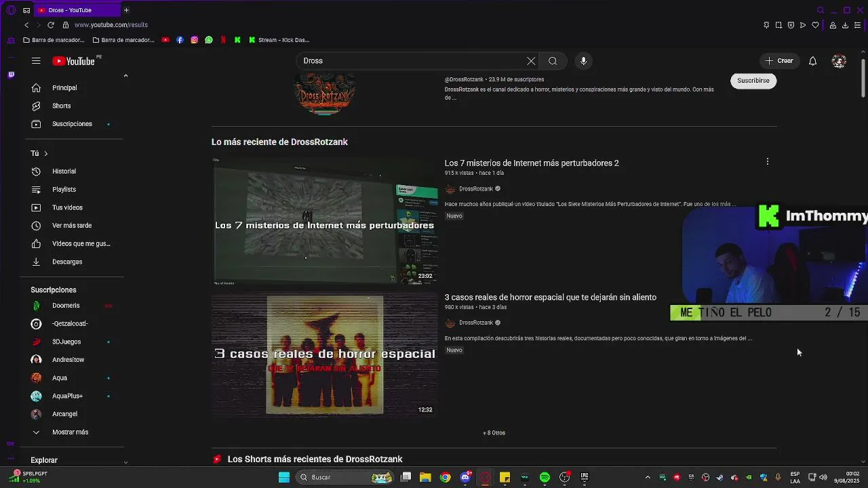Open more options for 7 misterios video

coord(768,162)
